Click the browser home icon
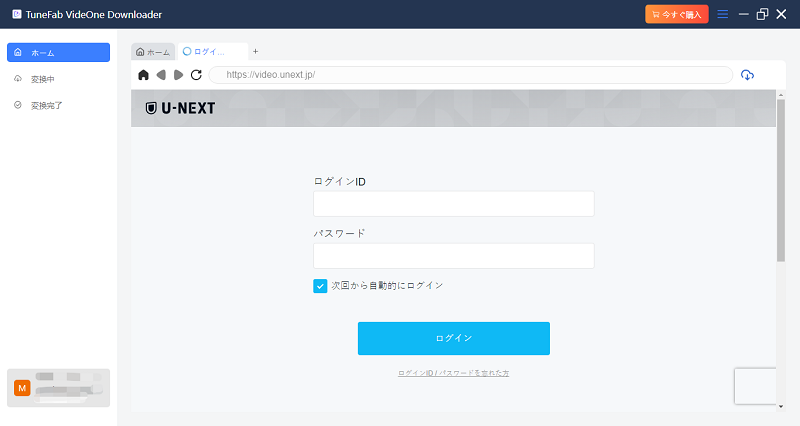 [x=143, y=75]
